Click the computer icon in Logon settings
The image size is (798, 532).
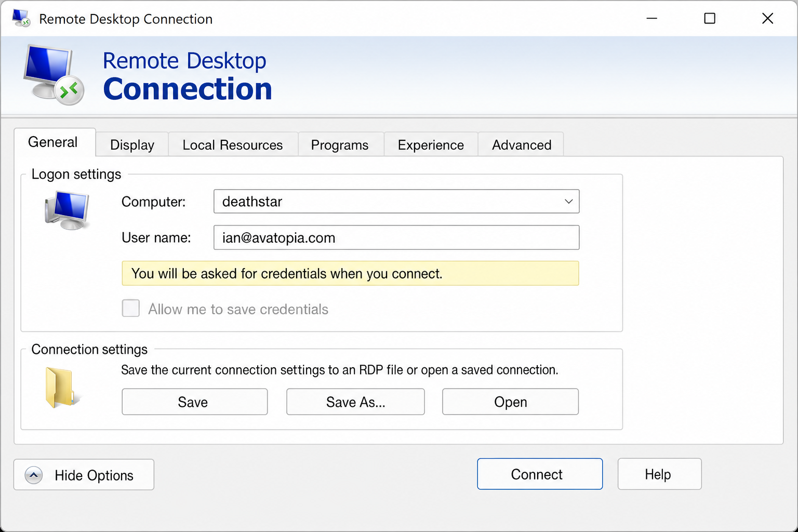(67, 210)
